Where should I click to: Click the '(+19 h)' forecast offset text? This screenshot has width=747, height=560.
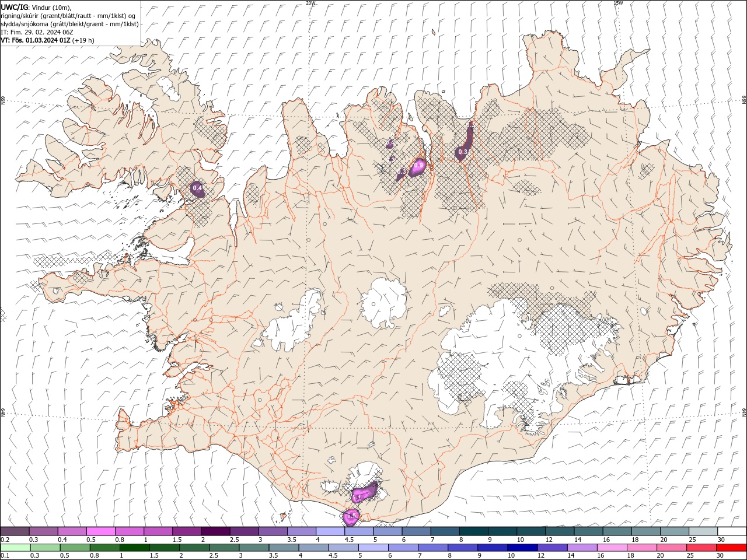83,40
